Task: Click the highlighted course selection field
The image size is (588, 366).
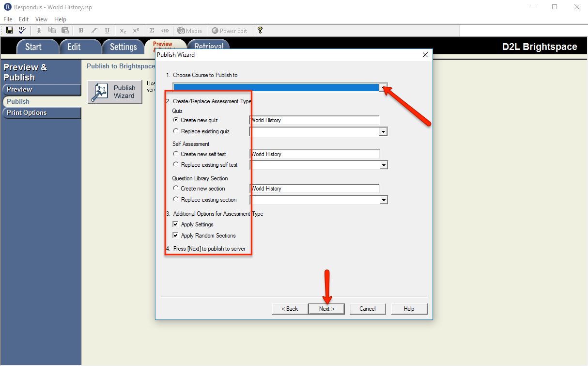Action: (276, 88)
